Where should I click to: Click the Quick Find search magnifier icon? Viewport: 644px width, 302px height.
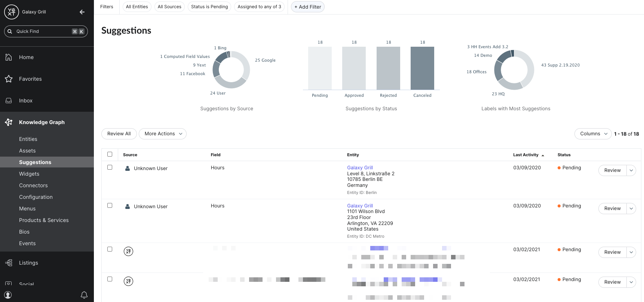point(10,31)
